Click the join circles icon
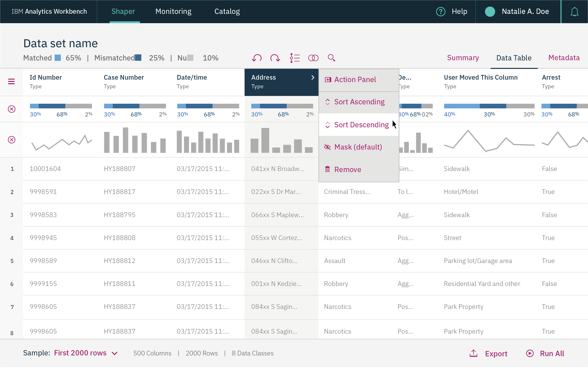Image resolution: width=588 pixels, height=368 pixels. point(313,58)
